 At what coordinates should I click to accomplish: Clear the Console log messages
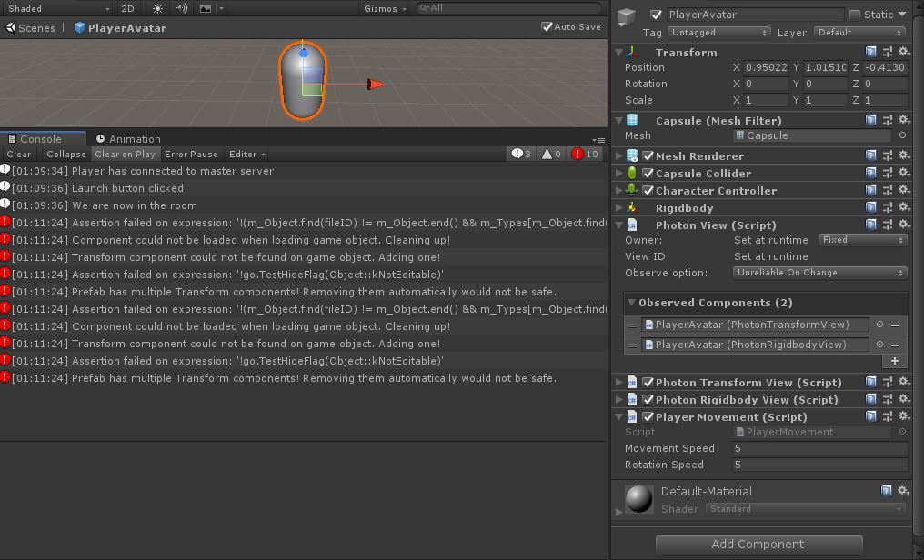[18, 154]
